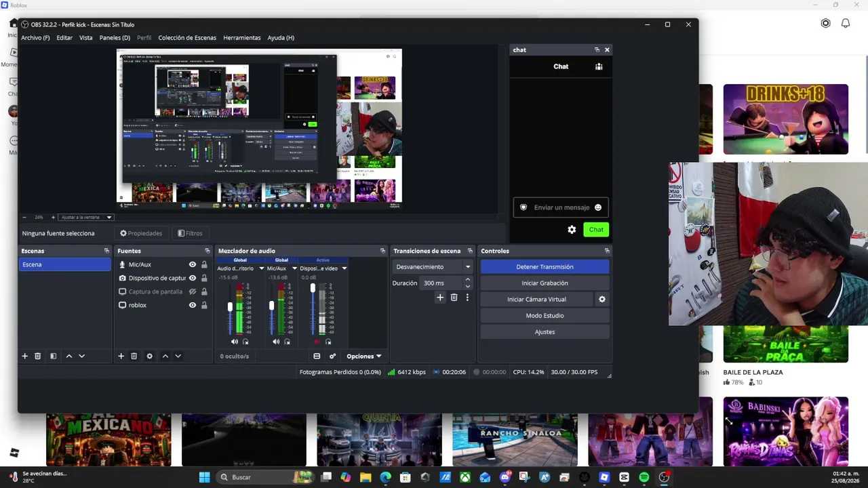
Task: Open video capture device mixer dropdown arrow
Action: (344, 268)
